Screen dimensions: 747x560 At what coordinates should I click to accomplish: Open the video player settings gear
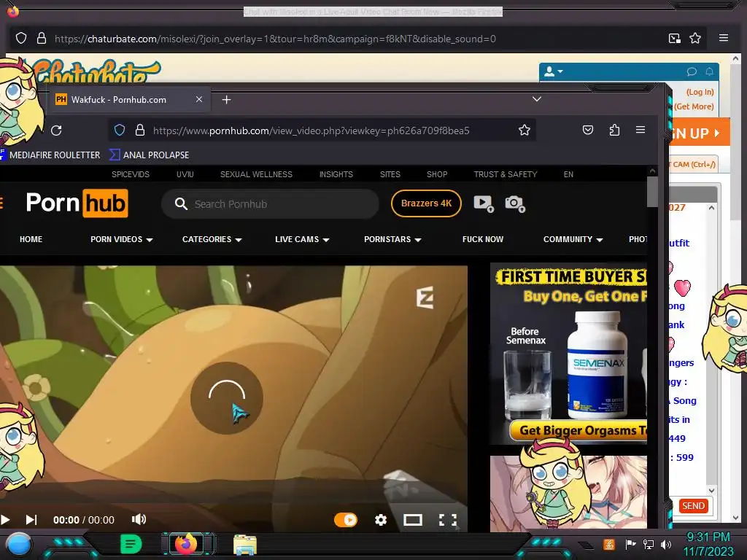(x=381, y=520)
